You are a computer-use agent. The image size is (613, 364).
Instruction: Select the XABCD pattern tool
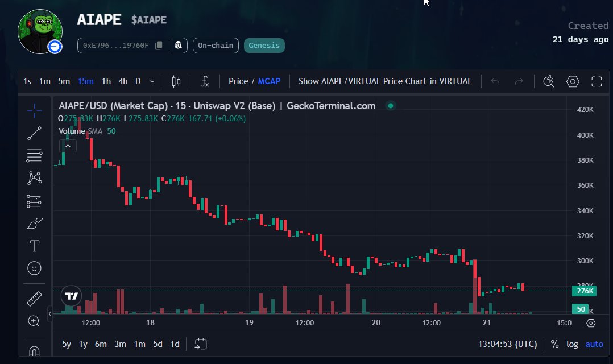pyautogui.click(x=34, y=178)
